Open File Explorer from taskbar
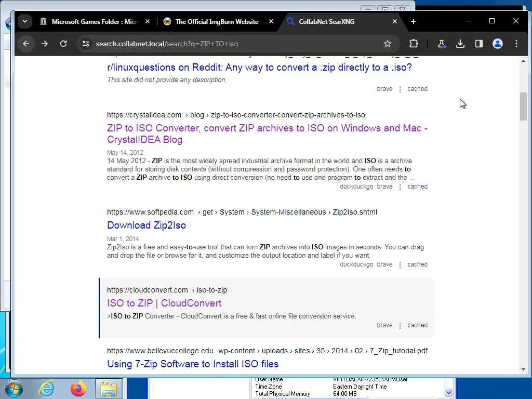Viewport: 532px width, 399px height. coord(108,389)
